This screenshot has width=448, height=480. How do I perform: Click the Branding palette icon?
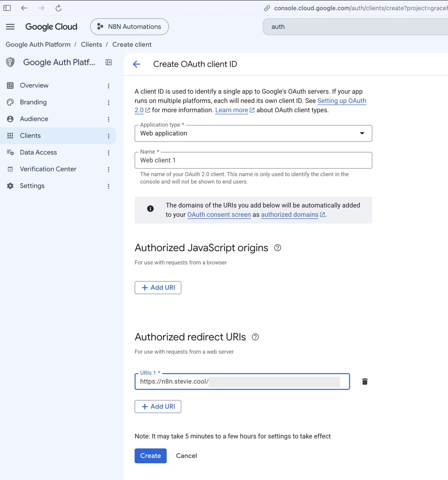click(x=10, y=102)
